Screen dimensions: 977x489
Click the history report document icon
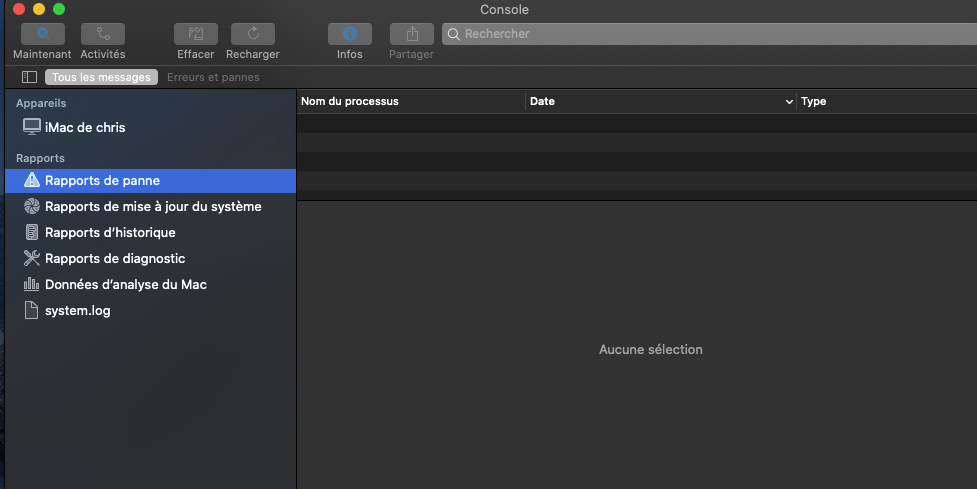point(31,232)
